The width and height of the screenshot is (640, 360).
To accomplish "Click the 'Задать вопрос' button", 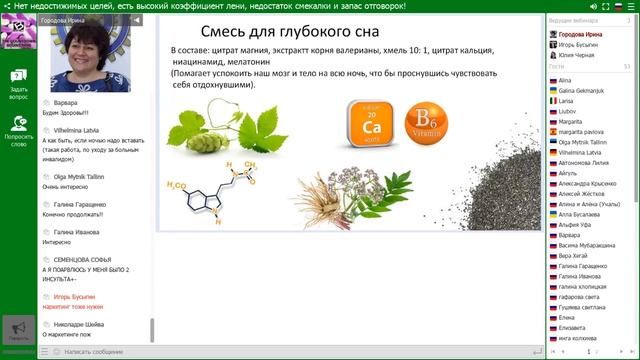I will point(19,84).
